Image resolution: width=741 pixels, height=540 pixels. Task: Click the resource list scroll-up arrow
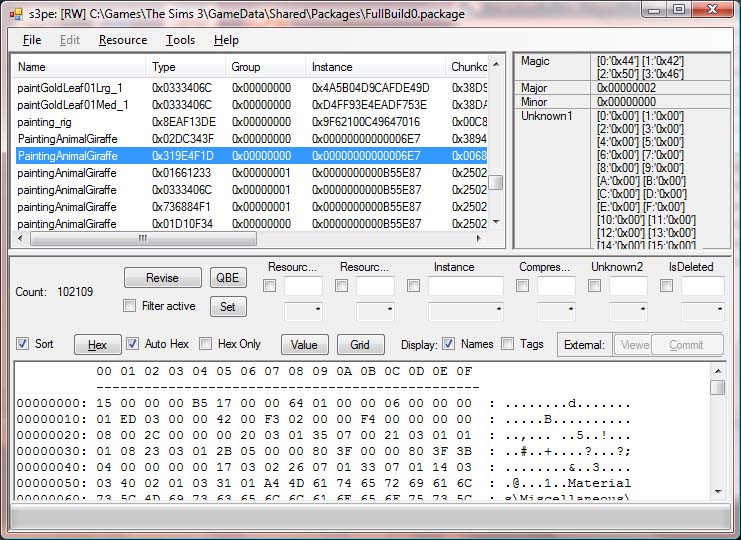[x=496, y=64]
